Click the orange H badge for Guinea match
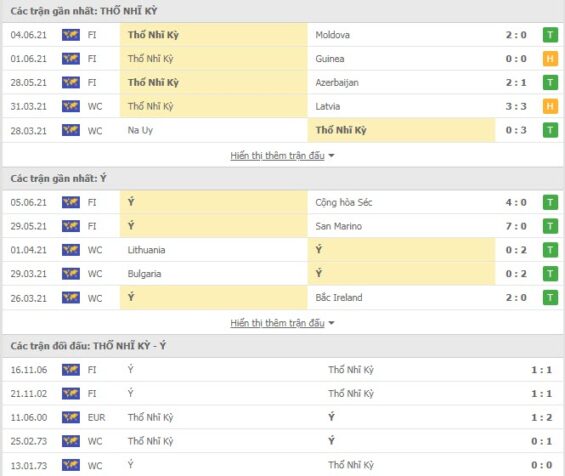 pos(550,59)
